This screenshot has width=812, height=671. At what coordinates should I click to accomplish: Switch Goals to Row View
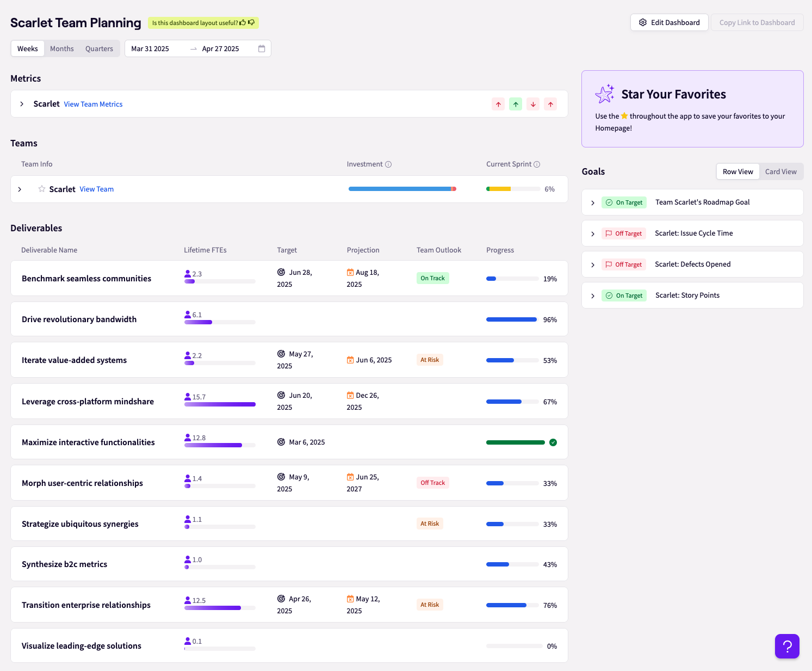(737, 171)
